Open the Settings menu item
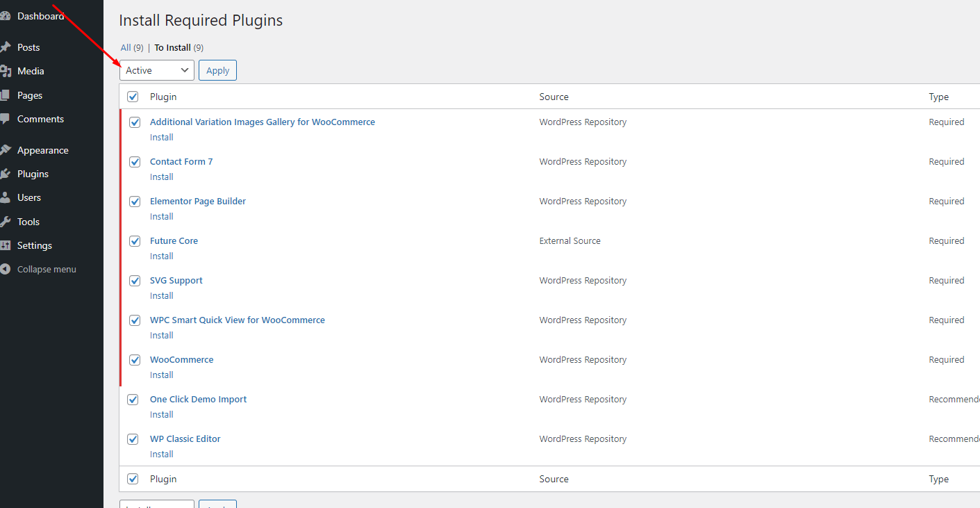This screenshot has height=508, width=980. click(34, 245)
